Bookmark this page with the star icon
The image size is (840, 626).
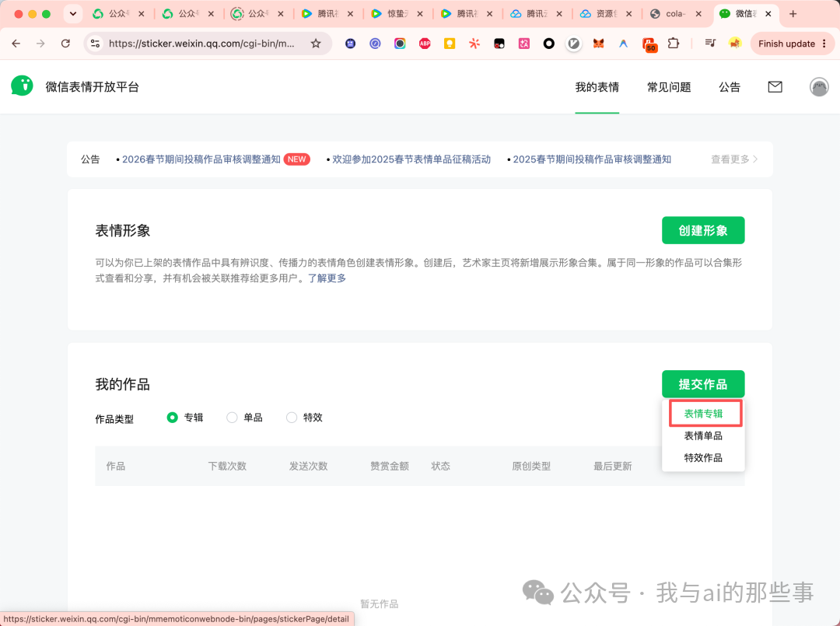point(316,44)
